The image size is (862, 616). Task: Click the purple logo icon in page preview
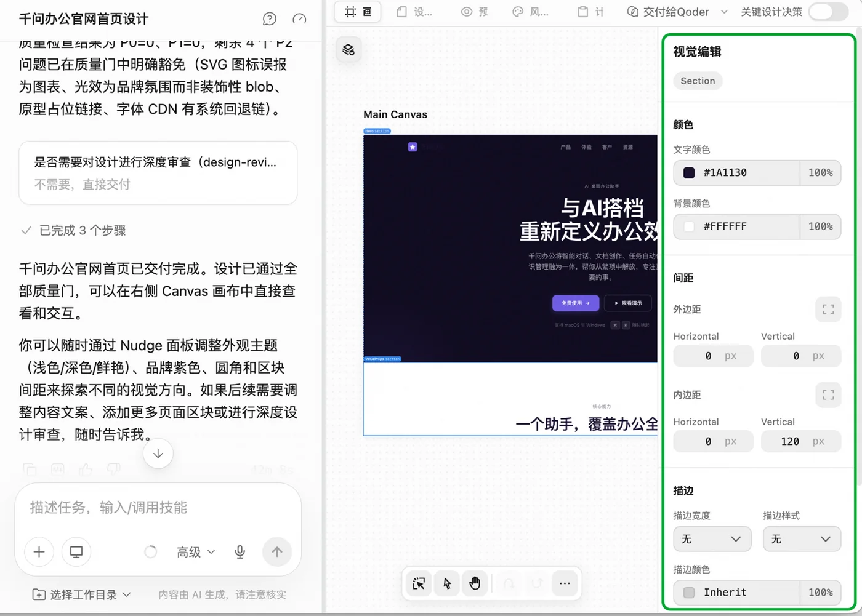point(413,147)
